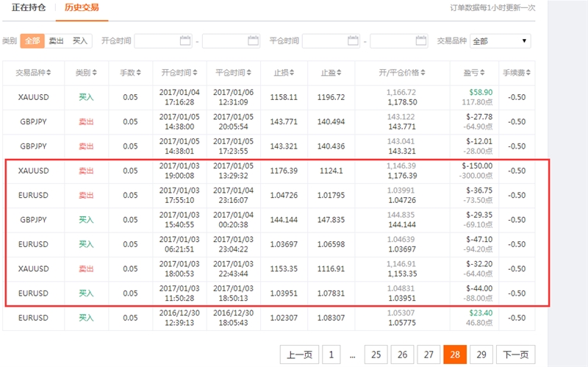Go to previous page 上一页
Screen dimensions: 588x367
299,354
